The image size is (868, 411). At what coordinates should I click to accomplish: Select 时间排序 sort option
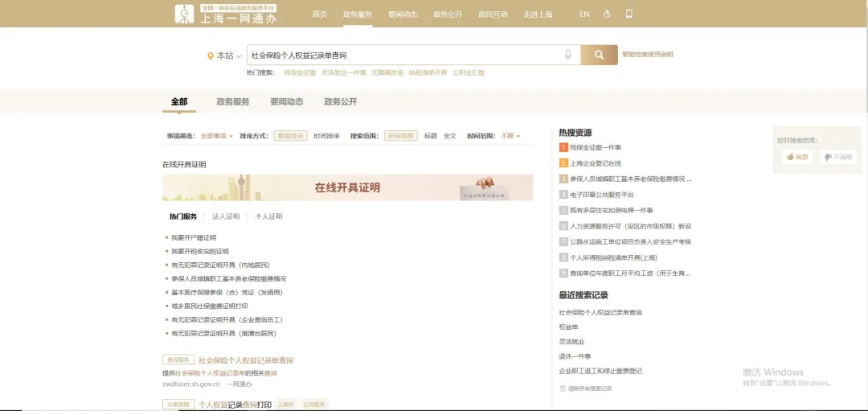(326, 136)
